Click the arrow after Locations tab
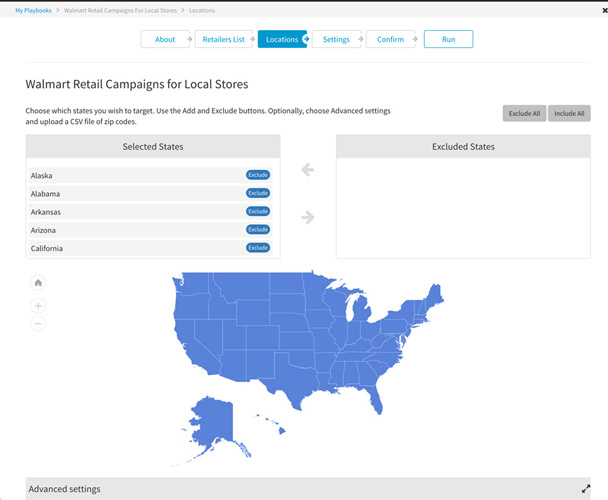The width and height of the screenshot is (608, 500). 306,39
